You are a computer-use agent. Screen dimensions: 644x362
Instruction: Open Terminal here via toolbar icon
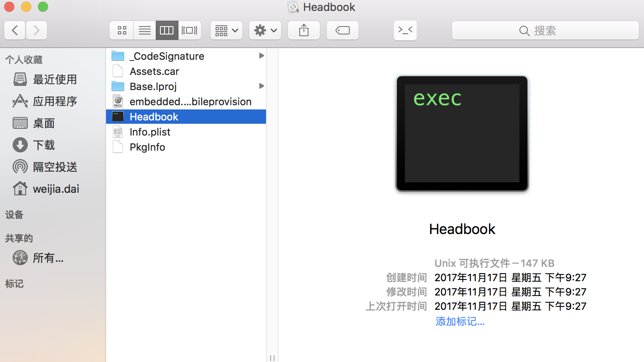click(x=405, y=30)
